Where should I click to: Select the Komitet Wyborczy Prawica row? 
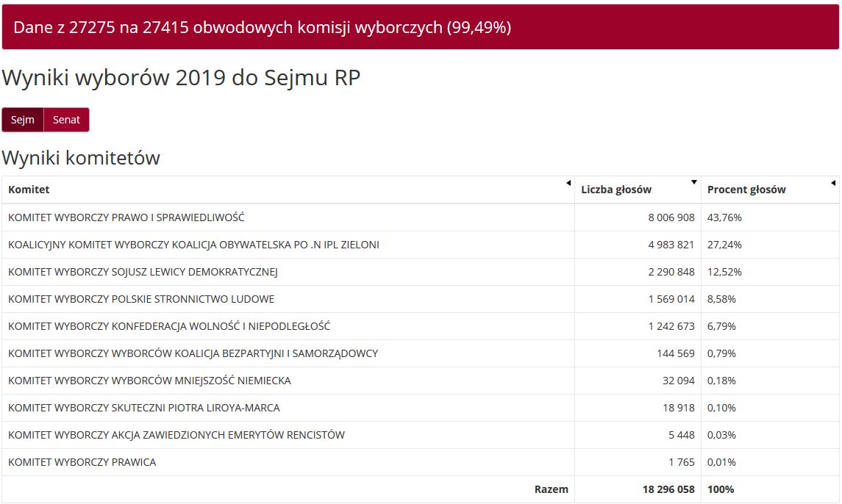(82, 462)
